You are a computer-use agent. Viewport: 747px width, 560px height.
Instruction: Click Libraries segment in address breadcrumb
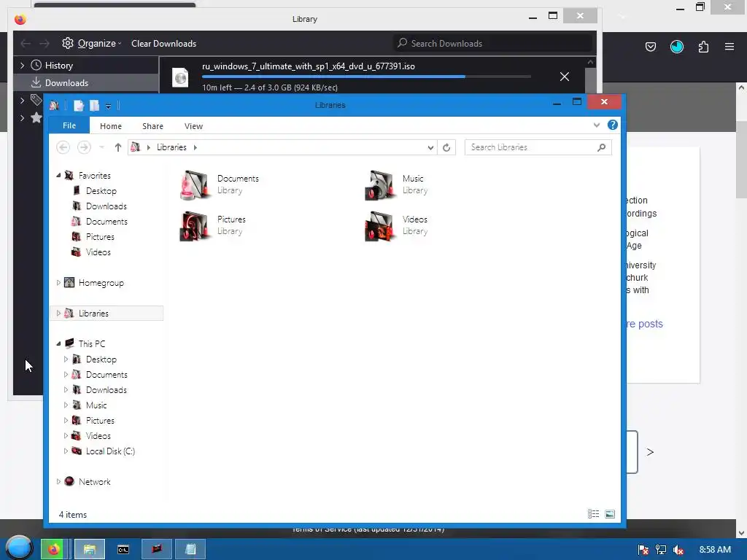point(171,147)
